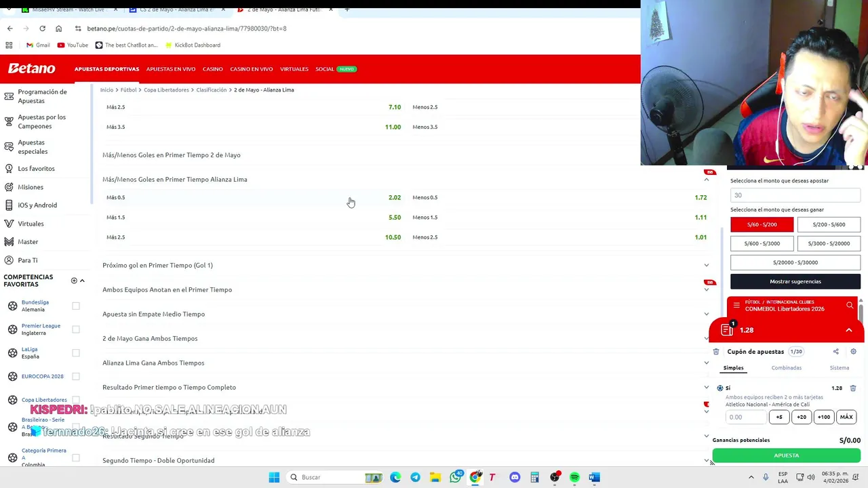Click Copa Libertadores breadcrumb link

click(x=166, y=90)
